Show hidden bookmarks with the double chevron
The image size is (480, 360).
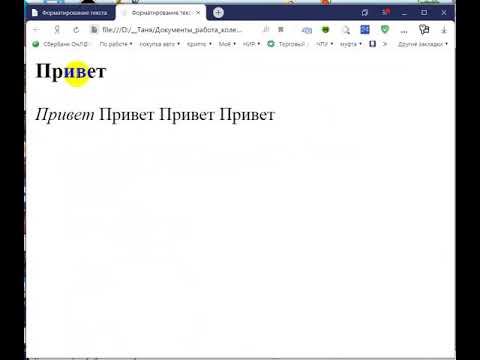coord(384,44)
